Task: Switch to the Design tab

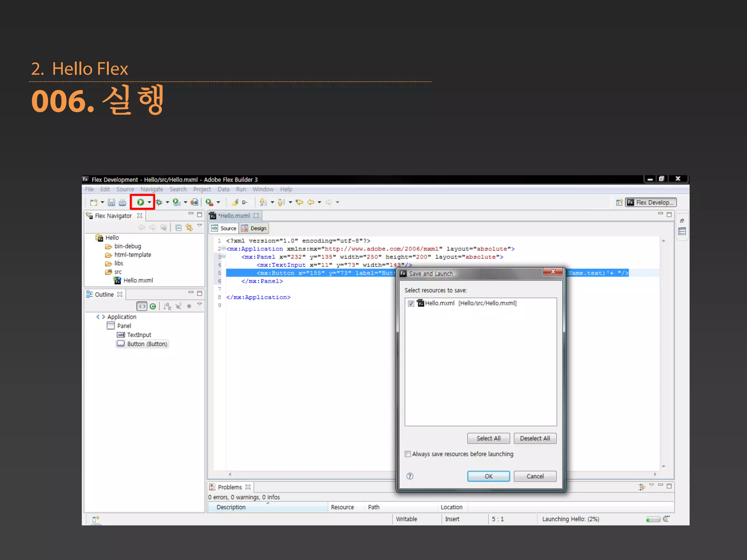Action: click(x=255, y=228)
